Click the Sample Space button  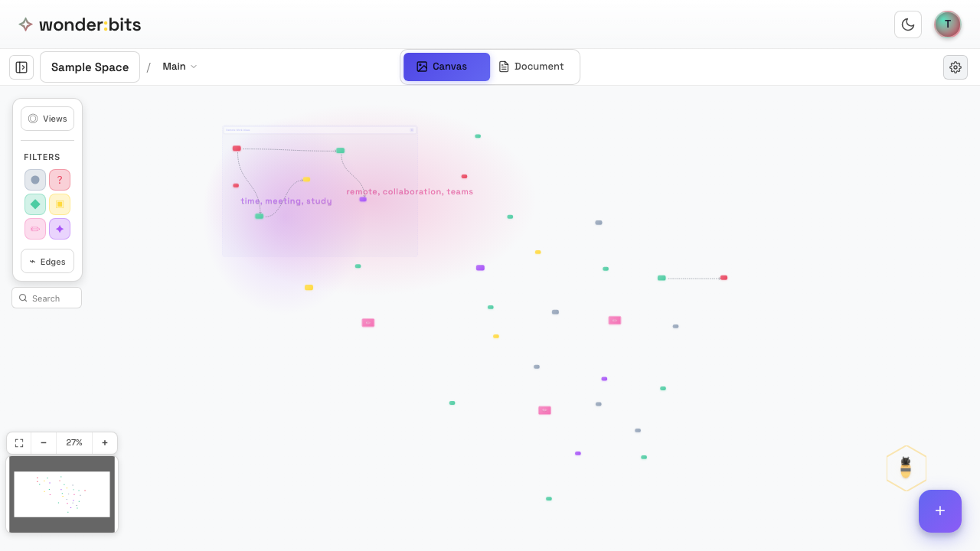tap(90, 67)
